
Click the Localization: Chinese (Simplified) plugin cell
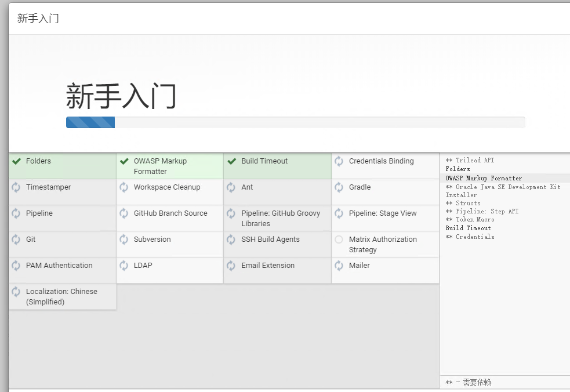click(62, 296)
